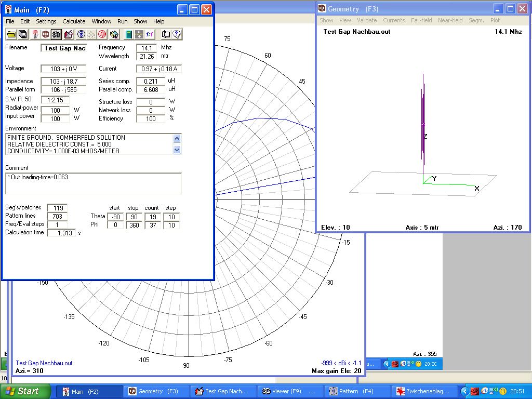This screenshot has height=399, width=532.
Task: Click the 3D viewer toolbar icon
Action: 57,34
